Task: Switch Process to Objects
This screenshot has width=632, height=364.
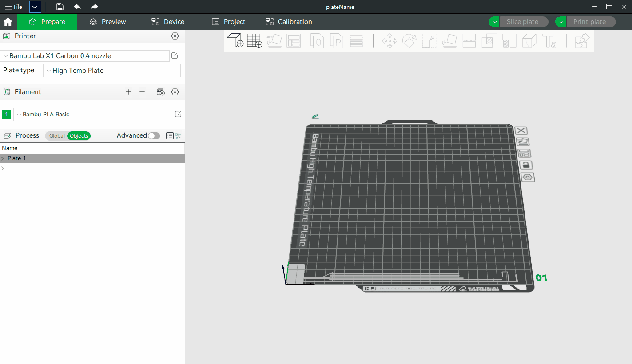Action: click(x=79, y=136)
